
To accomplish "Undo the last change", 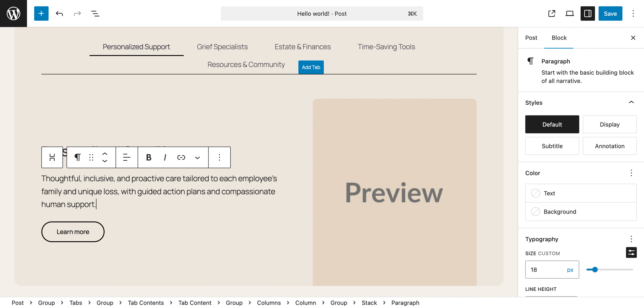I will [59, 14].
